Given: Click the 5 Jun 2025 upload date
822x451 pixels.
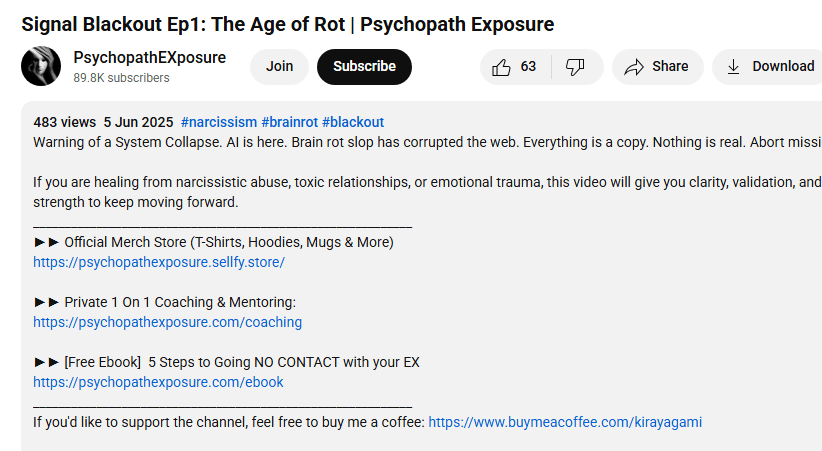Looking at the screenshot, I should [x=137, y=122].
